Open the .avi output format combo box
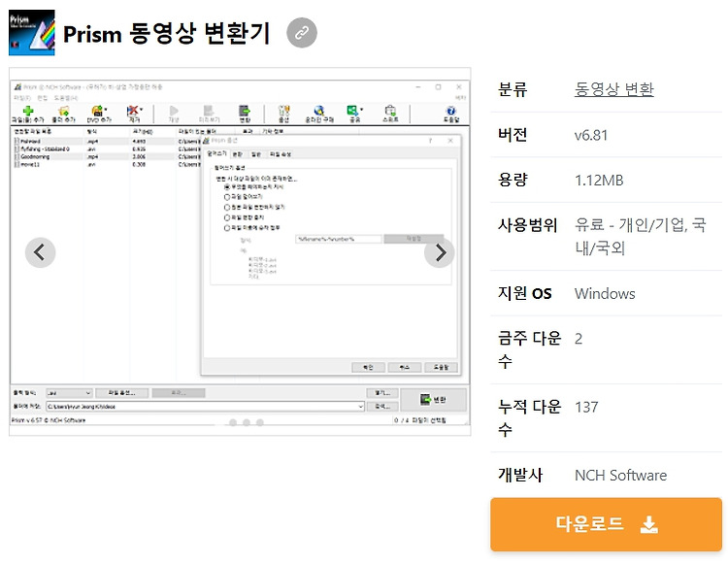 click(69, 393)
